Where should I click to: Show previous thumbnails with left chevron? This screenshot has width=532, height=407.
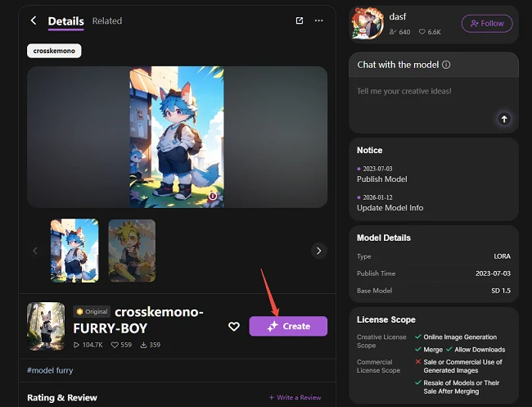pos(35,251)
